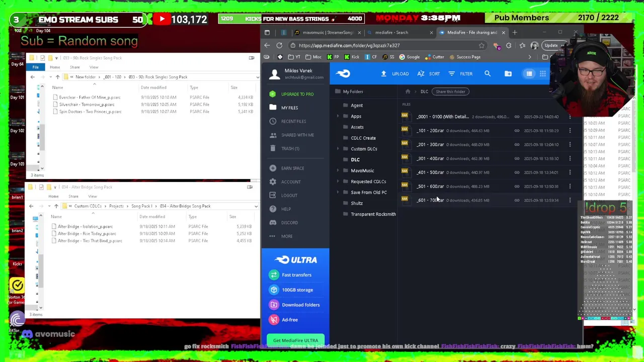Click Earn Space in MediaFire sidebar

tap(287, 168)
